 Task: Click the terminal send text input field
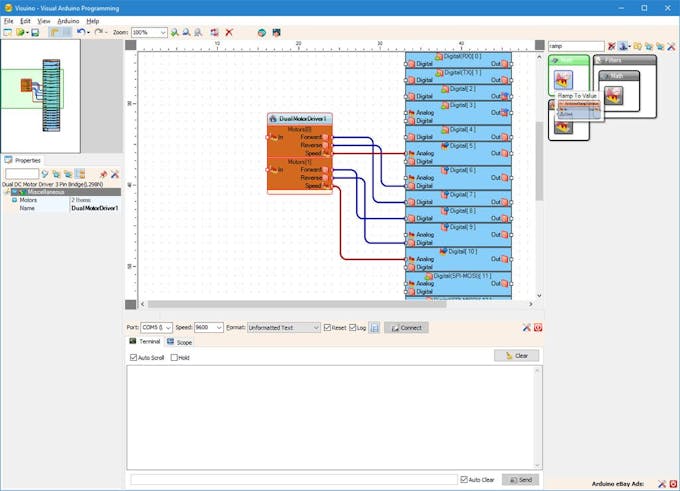[294, 479]
